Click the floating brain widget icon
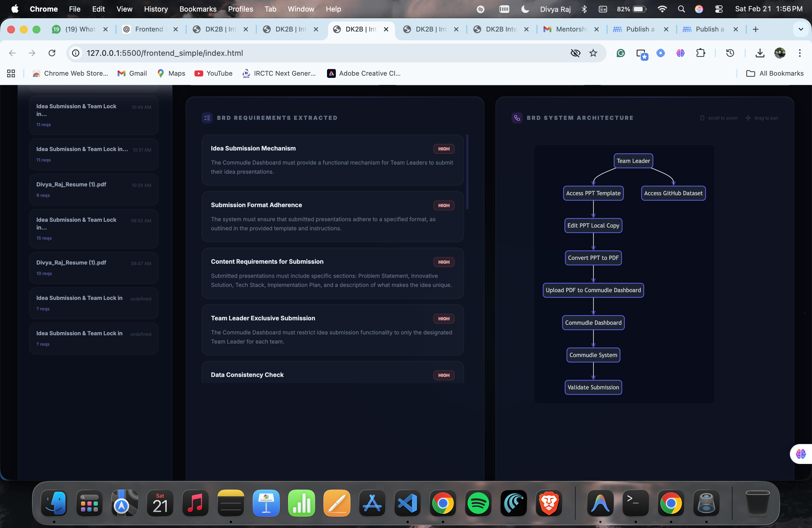 point(800,454)
